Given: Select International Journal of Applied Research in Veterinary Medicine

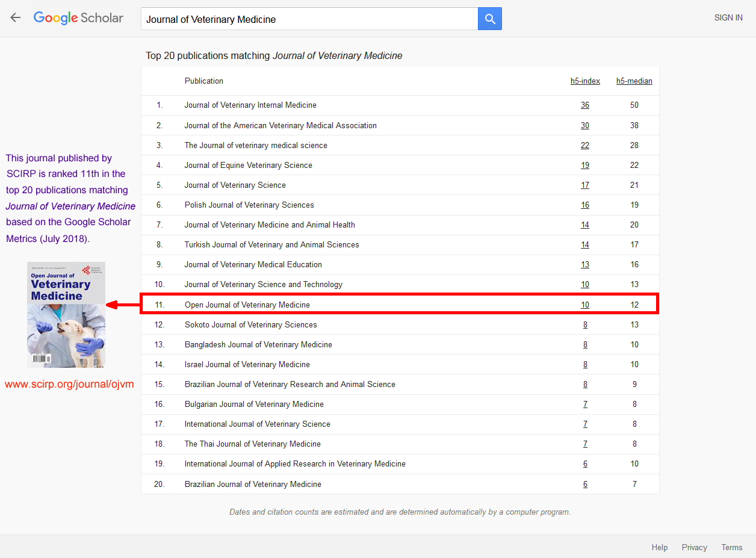Looking at the screenshot, I should pos(295,464).
